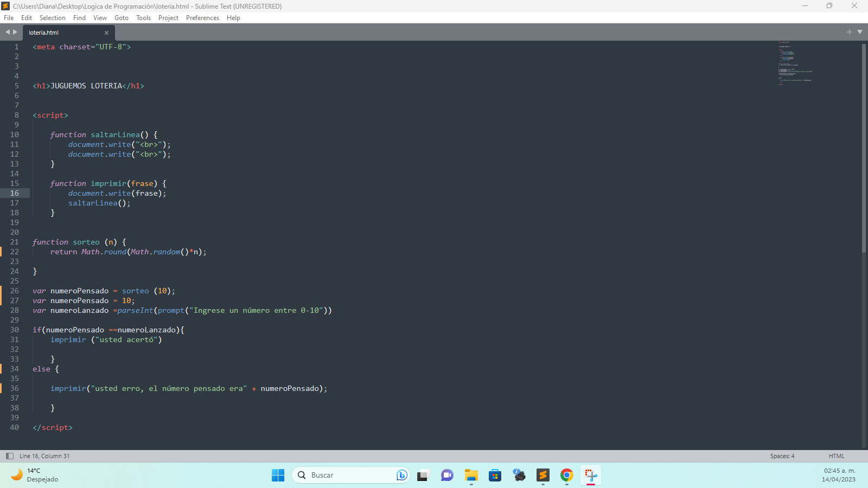Open the clock showing 02:45 a. m.
This screenshot has width=868, height=488.
[x=839, y=476]
